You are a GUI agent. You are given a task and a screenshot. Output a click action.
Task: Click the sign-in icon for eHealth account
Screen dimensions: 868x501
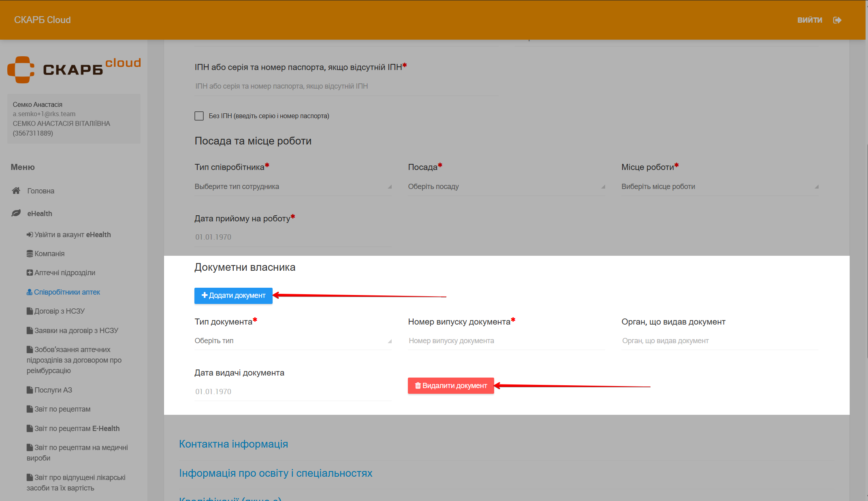30,235
